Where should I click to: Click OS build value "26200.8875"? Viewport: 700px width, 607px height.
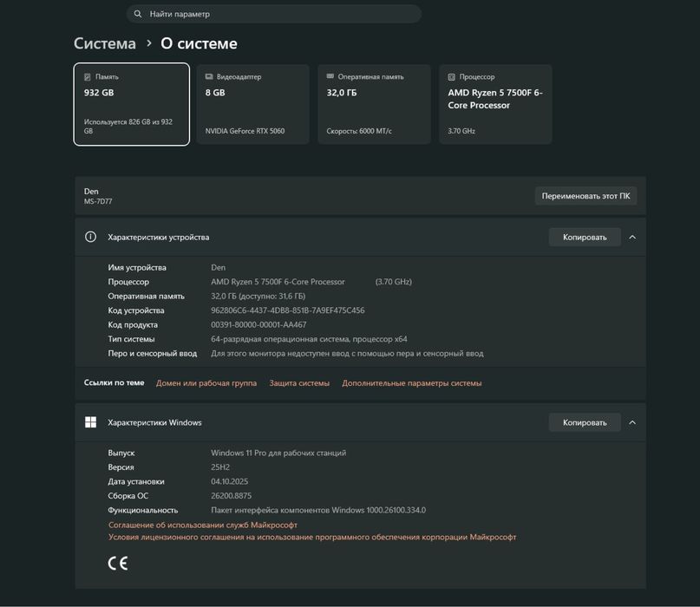click(232, 495)
